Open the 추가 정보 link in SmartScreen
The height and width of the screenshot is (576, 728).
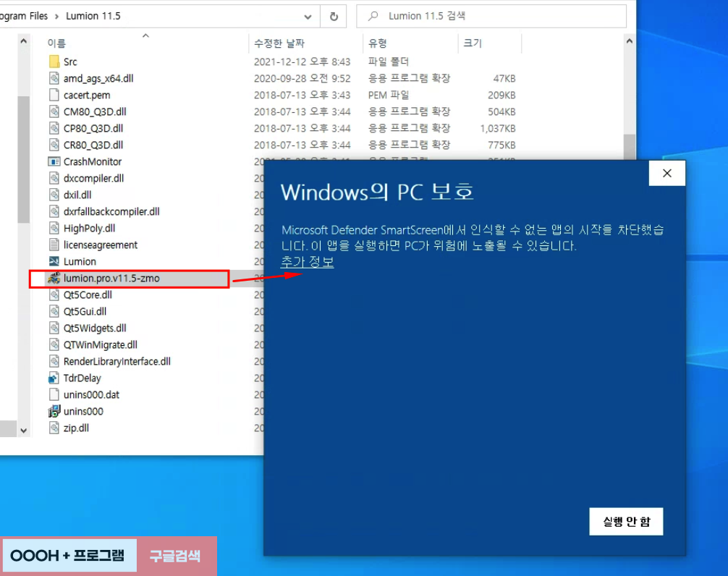click(x=308, y=262)
